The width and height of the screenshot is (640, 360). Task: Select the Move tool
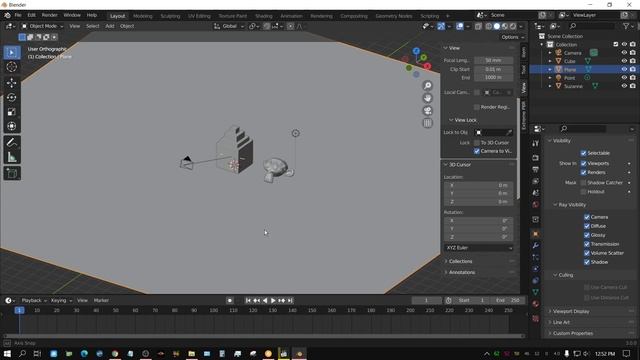click(12, 83)
